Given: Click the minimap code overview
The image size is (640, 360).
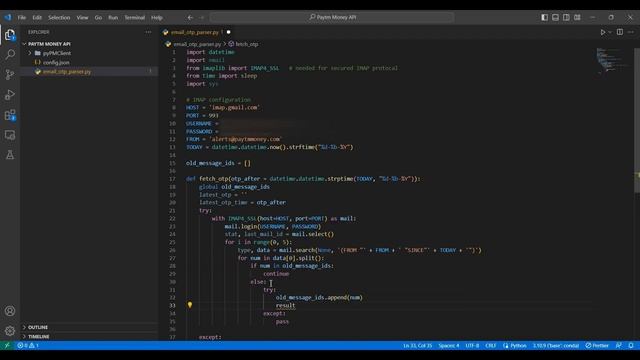Looking at the screenshot, I should click(x=611, y=60).
